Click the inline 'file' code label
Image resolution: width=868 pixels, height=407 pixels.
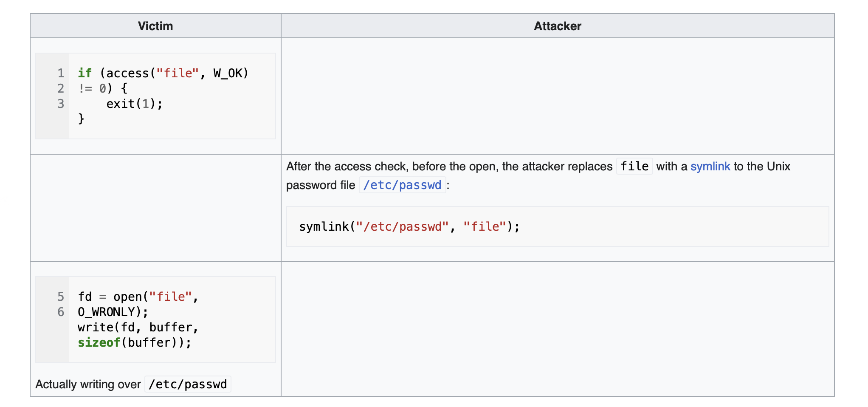[634, 166]
